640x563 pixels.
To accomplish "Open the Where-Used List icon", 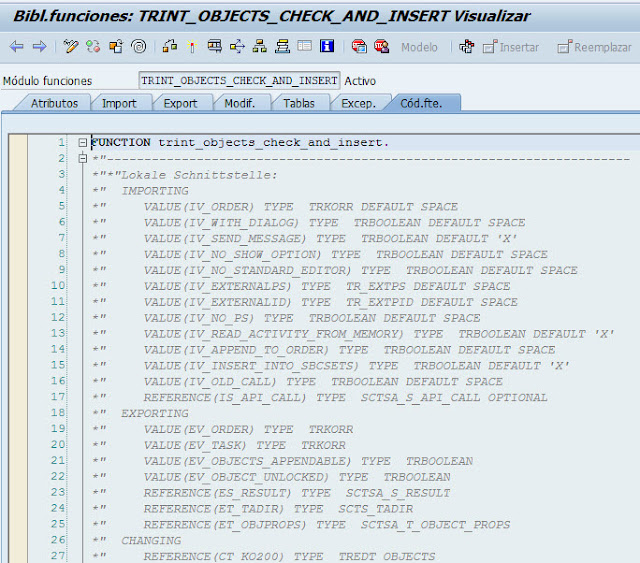I will point(238,47).
